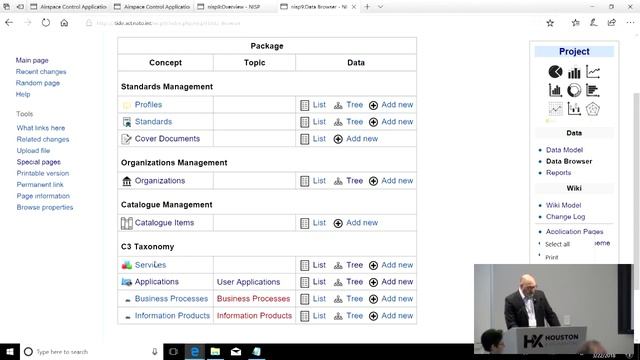This screenshot has width=640, height=360.
Task: Click the Tree icon in Services row
Action: [338, 265]
